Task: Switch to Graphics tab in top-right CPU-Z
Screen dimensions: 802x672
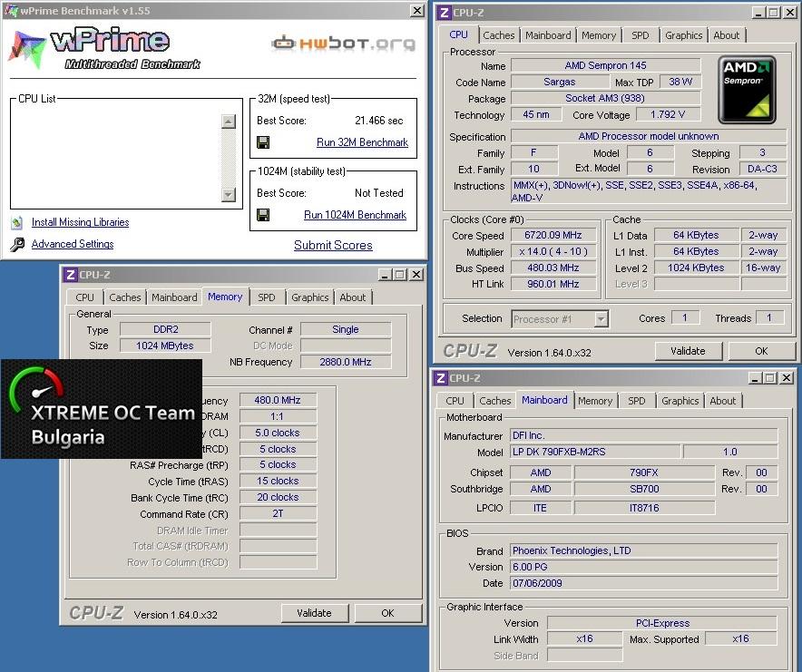Action: [x=683, y=35]
